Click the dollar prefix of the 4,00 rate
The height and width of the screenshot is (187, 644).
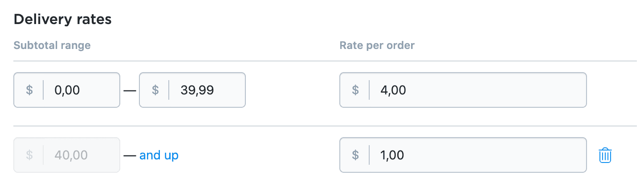(x=355, y=90)
